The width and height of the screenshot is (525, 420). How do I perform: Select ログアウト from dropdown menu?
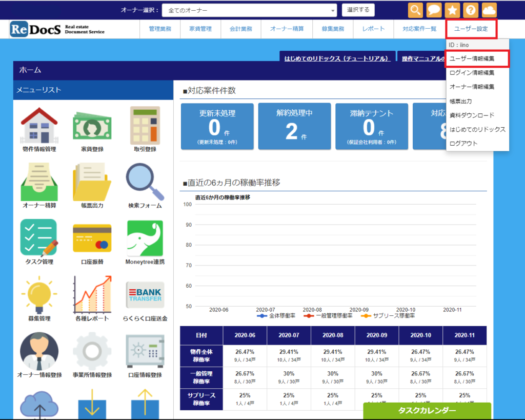[x=477, y=144]
